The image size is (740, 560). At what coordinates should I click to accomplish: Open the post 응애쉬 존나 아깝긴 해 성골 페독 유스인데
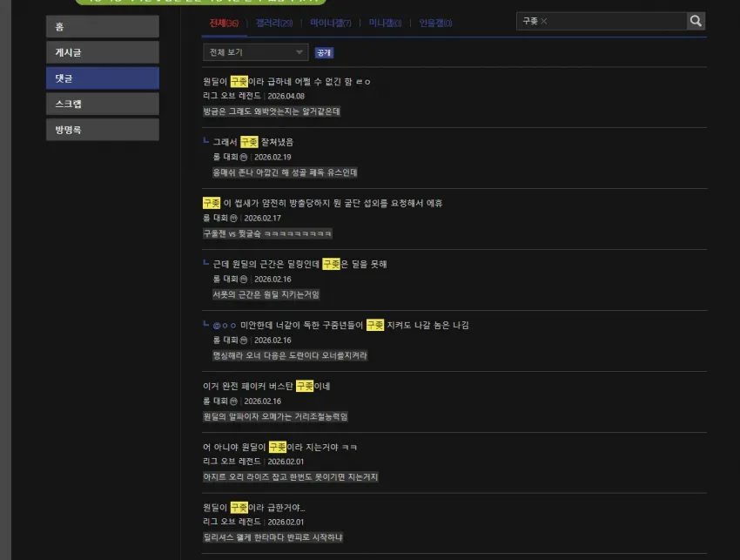click(x=285, y=172)
